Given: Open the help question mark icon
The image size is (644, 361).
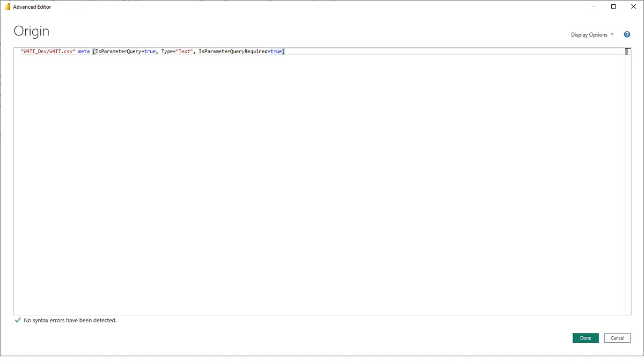Looking at the screenshot, I should (627, 34).
